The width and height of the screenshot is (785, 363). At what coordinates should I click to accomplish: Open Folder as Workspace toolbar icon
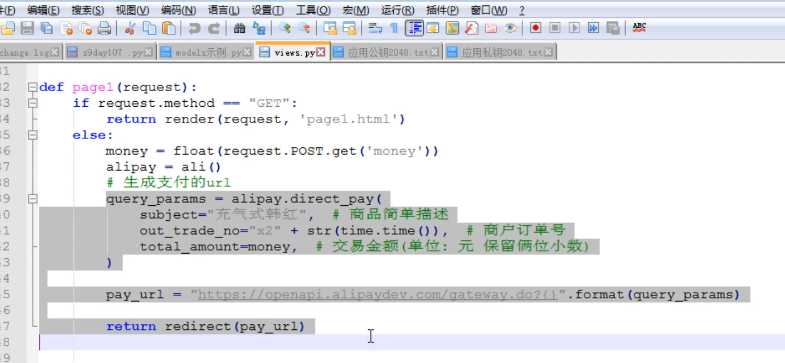(491, 29)
